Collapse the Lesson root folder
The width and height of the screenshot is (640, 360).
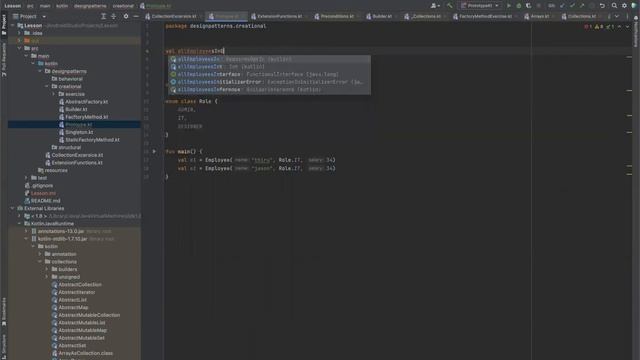[x=13, y=25]
